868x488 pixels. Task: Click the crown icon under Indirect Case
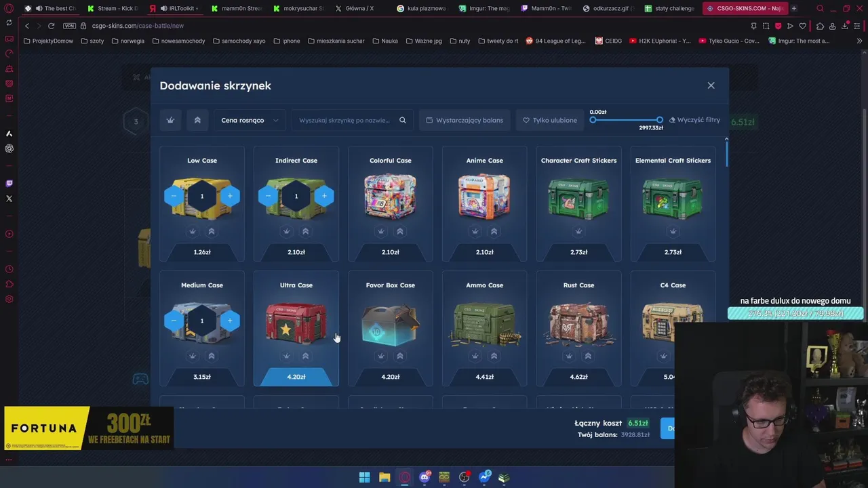287,231
